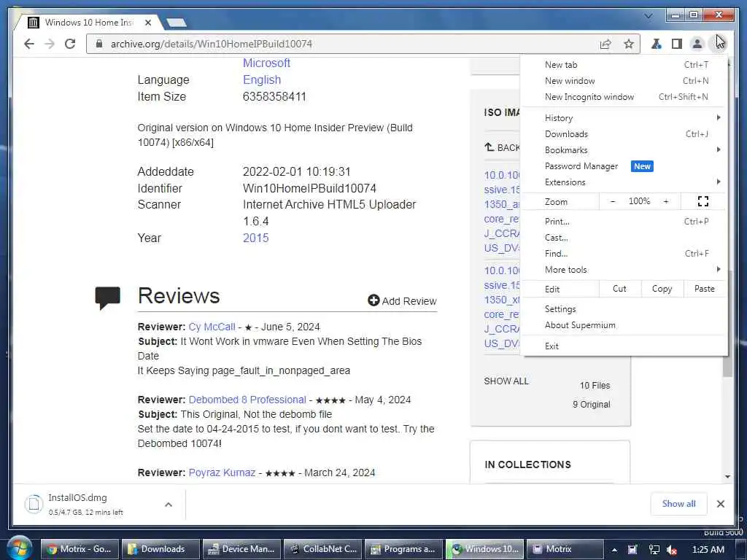Screen dimensions: 747x560
Task: Select Print from the menu
Action: tap(624, 222)
